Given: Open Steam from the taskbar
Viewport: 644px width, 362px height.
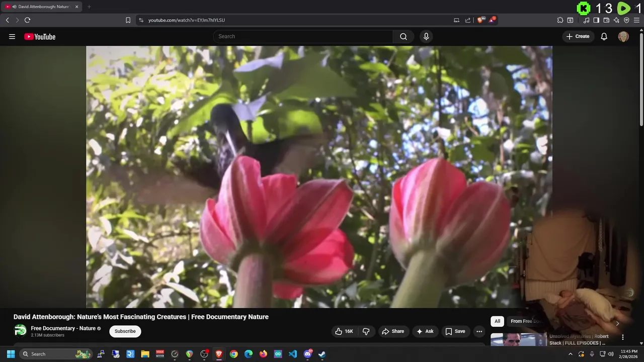Looking at the screenshot, I should [323, 354].
